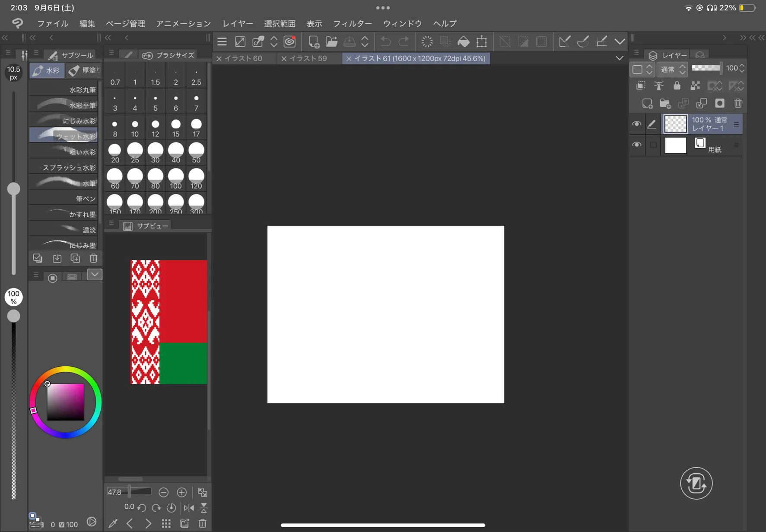Click rotate canvas floating button
766x532 pixels.
[696, 483]
